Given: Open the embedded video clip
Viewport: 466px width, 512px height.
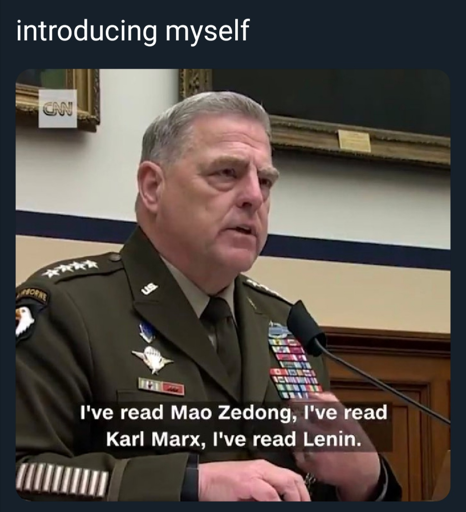Looking at the screenshot, I should click(x=233, y=285).
